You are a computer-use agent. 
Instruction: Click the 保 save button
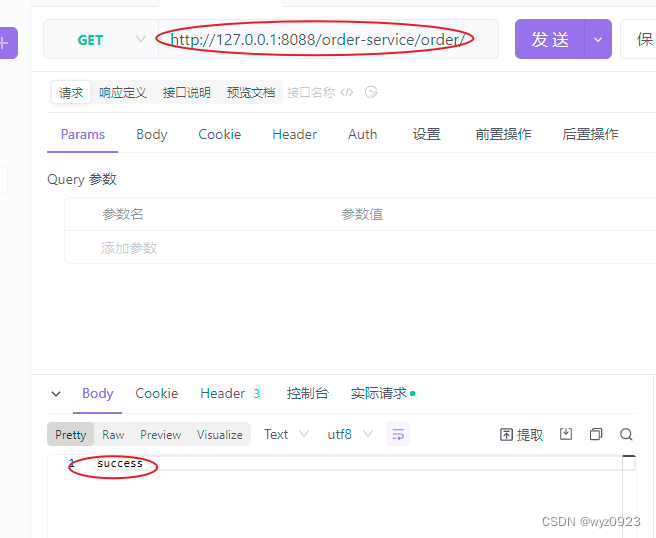click(640, 39)
